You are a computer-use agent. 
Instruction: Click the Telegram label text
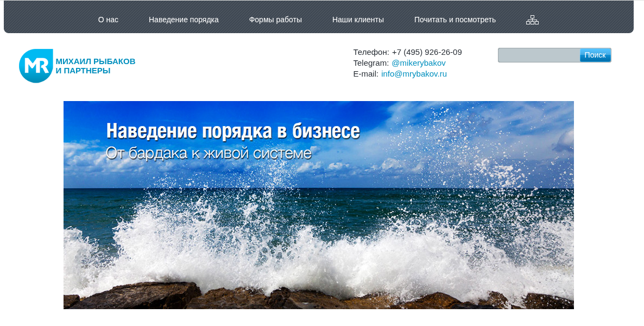tap(371, 63)
